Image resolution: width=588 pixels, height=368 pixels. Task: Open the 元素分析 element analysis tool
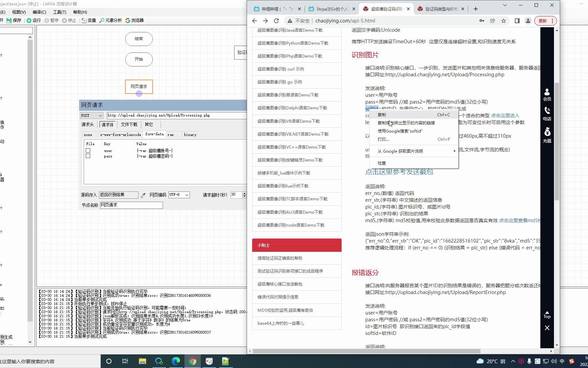(110, 20)
